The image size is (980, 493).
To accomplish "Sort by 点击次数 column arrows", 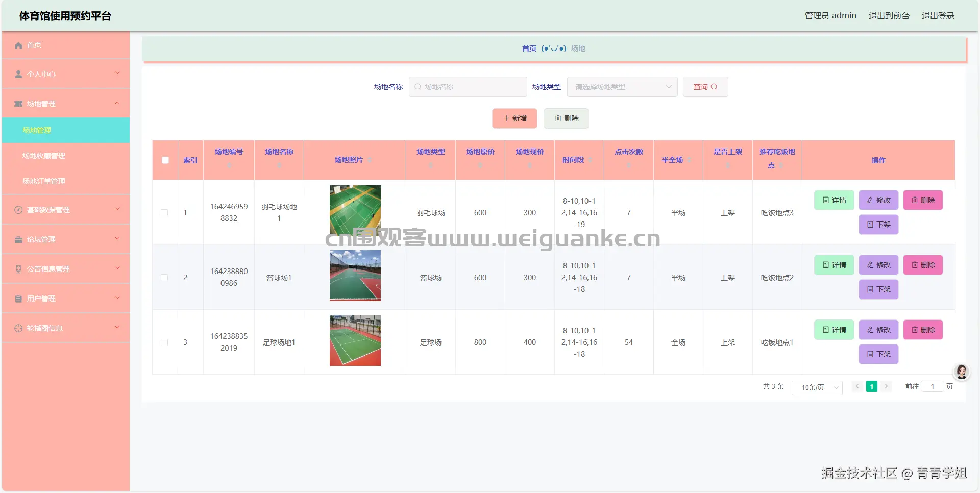I will click(x=628, y=165).
